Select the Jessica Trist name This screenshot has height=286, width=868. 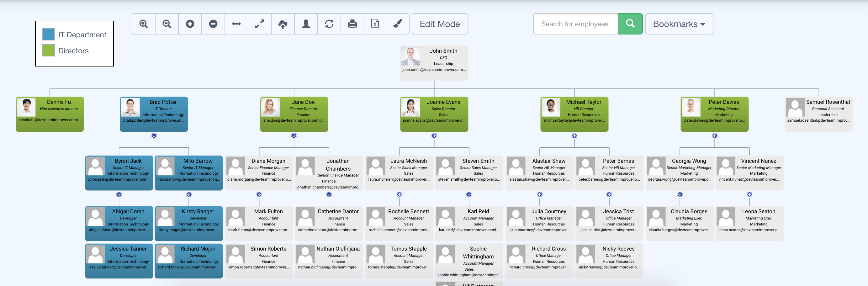coord(618,211)
